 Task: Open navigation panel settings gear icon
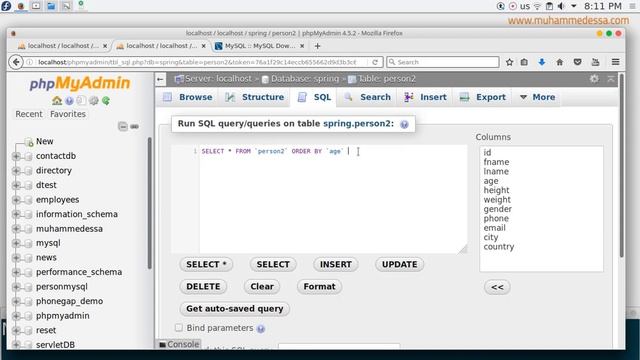point(93,100)
